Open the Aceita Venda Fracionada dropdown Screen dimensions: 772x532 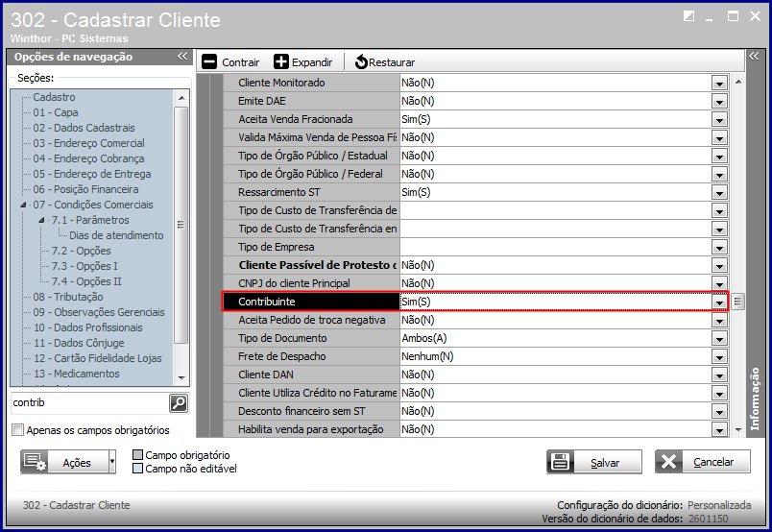tap(719, 120)
